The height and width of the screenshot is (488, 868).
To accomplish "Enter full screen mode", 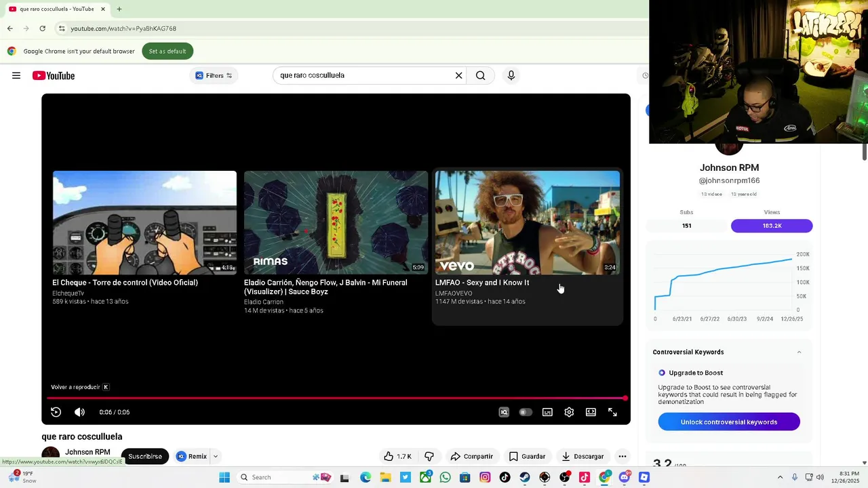I will point(612,412).
